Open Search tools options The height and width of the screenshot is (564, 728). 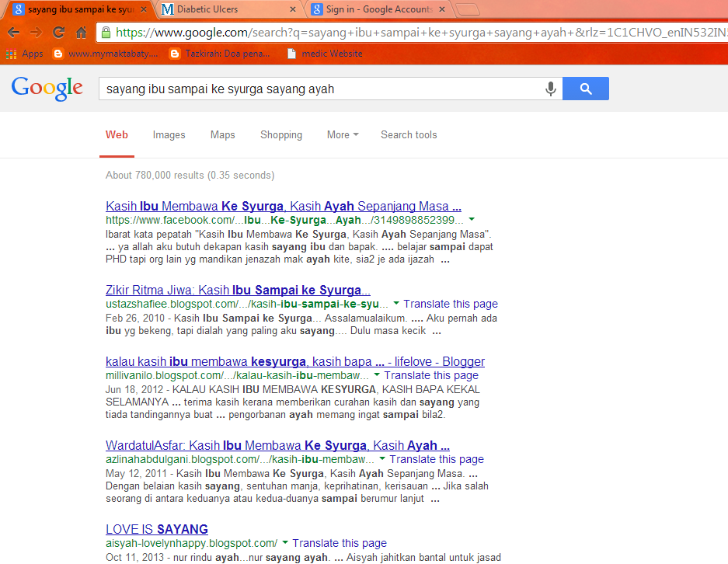tap(409, 134)
